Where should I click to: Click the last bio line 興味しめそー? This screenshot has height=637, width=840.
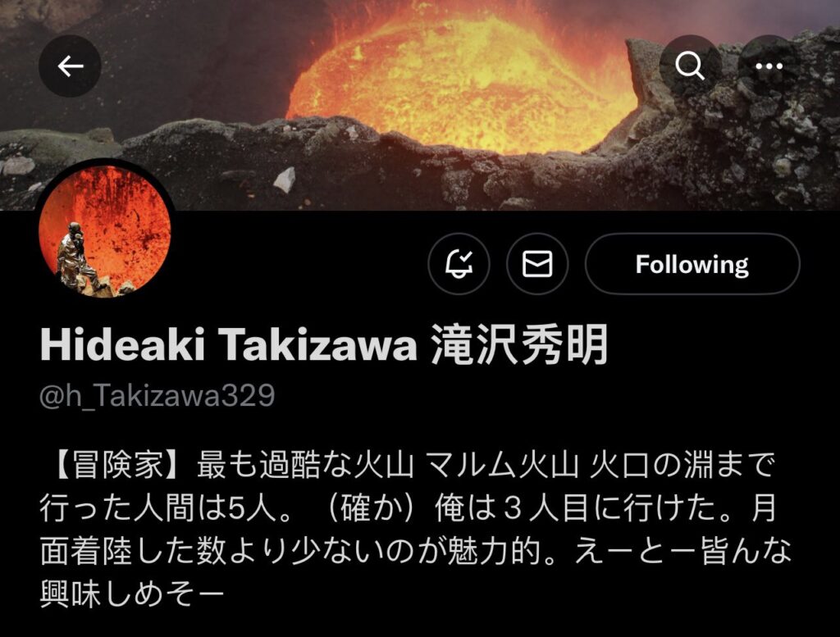tap(132, 594)
